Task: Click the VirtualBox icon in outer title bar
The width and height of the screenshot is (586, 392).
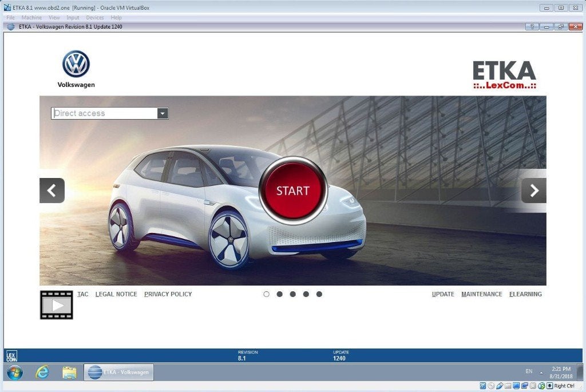Action: point(7,7)
